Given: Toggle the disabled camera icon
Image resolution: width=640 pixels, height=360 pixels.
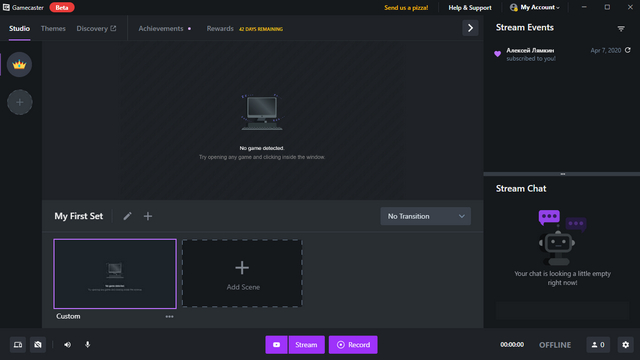Looking at the screenshot, I should tap(38, 345).
